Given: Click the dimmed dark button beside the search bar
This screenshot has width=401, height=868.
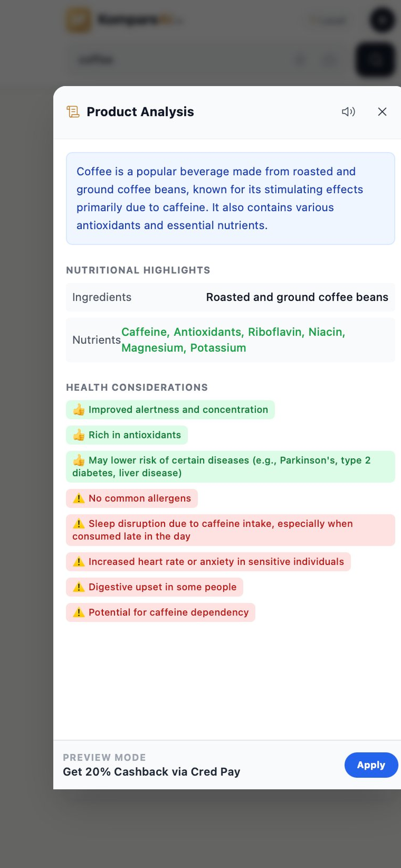Looking at the screenshot, I should click(x=375, y=60).
